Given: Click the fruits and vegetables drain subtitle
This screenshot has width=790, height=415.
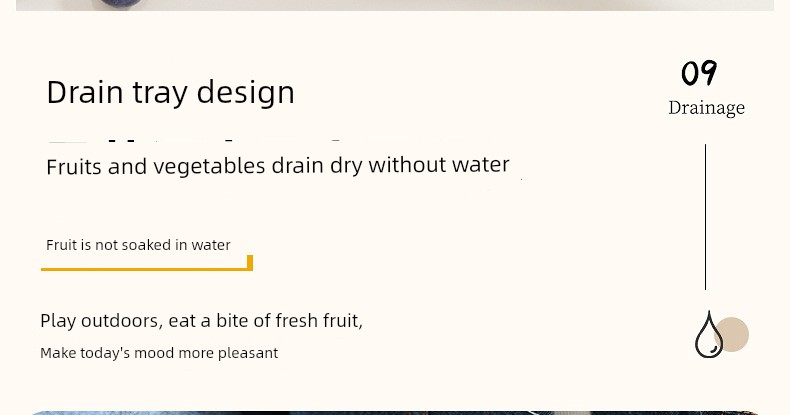Looking at the screenshot, I should (277, 166).
